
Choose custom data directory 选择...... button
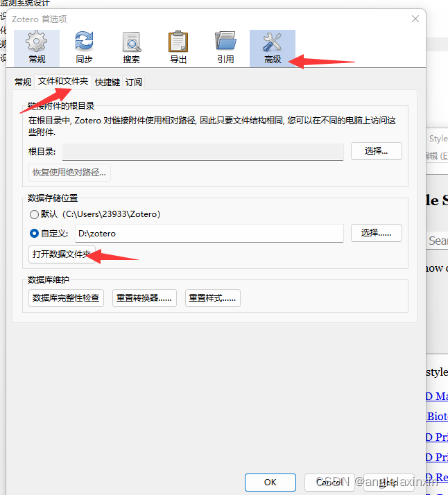coord(377,233)
